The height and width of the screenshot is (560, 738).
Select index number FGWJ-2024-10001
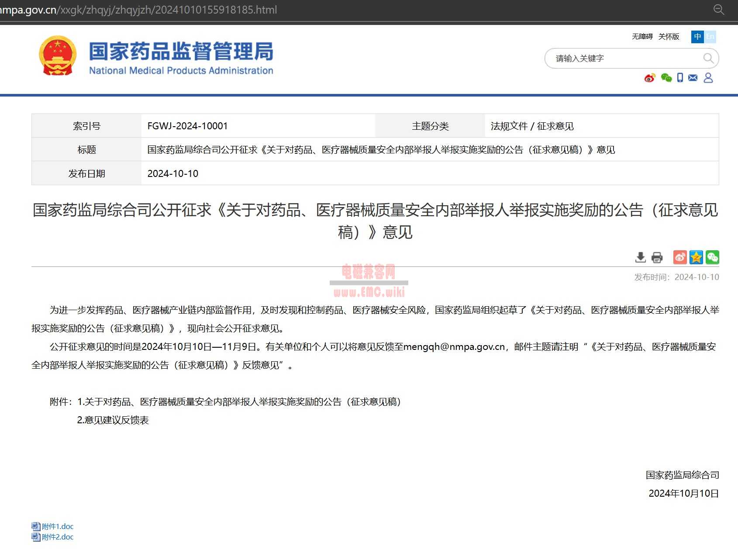(x=188, y=126)
